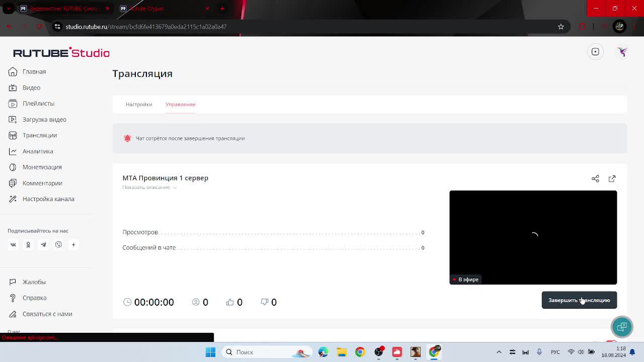Click the dislikes thumbs-down counter
The height and width of the screenshot is (362, 644).
coord(269,302)
